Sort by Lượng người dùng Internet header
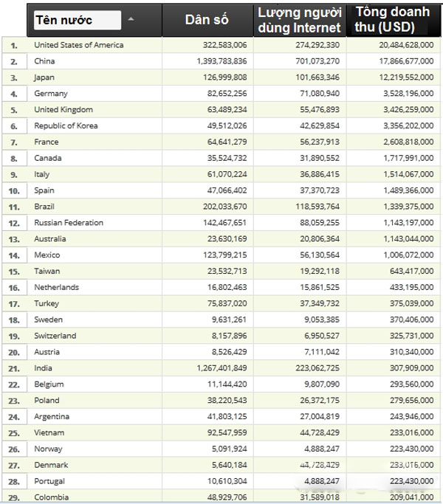The width and height of the screenshot is (443, 504). (299, 20)
